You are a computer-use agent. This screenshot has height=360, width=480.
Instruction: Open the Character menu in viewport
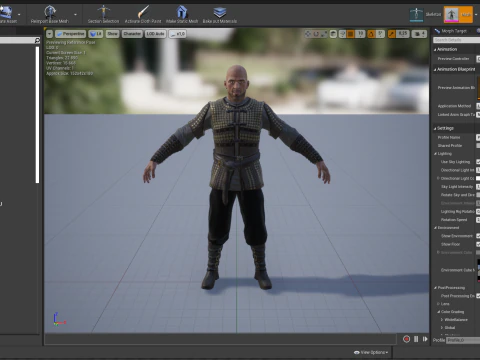[132, 34]
